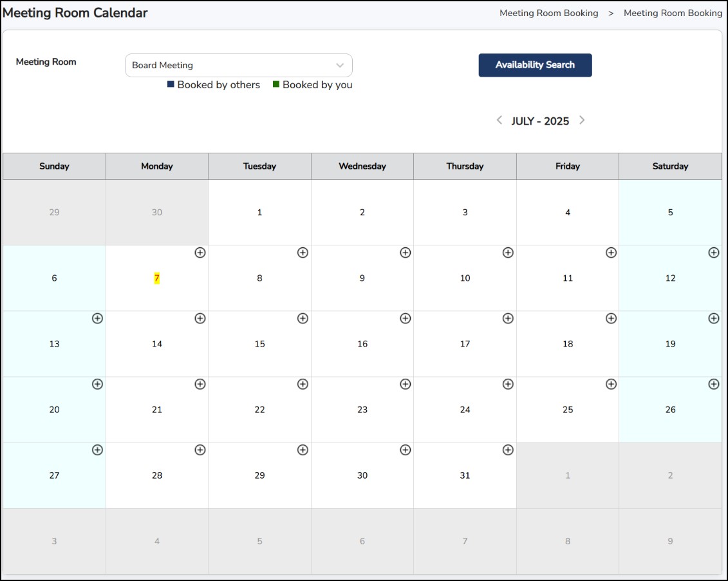
Task: Click the green Booked by you swatch
Action: (275, 84)
